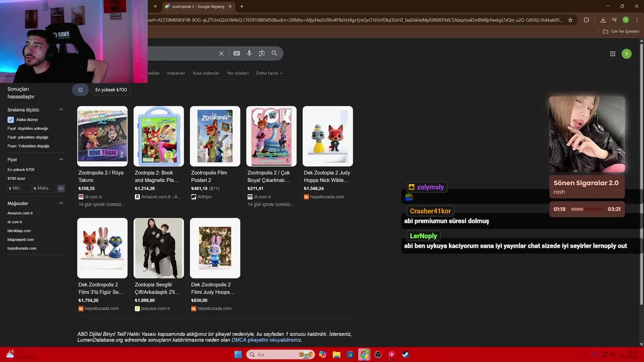Open Chrome profile icon in toolbar
Screen dimensions: 644x362
coord(625,20)
